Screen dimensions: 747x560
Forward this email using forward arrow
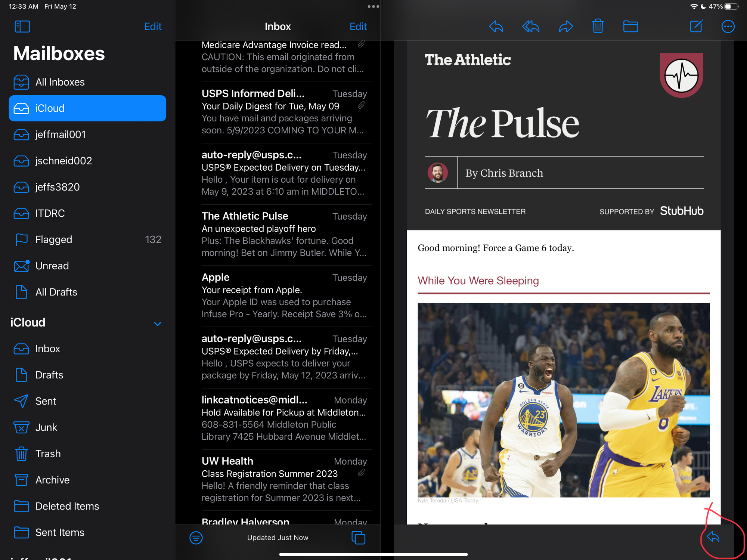565,27
